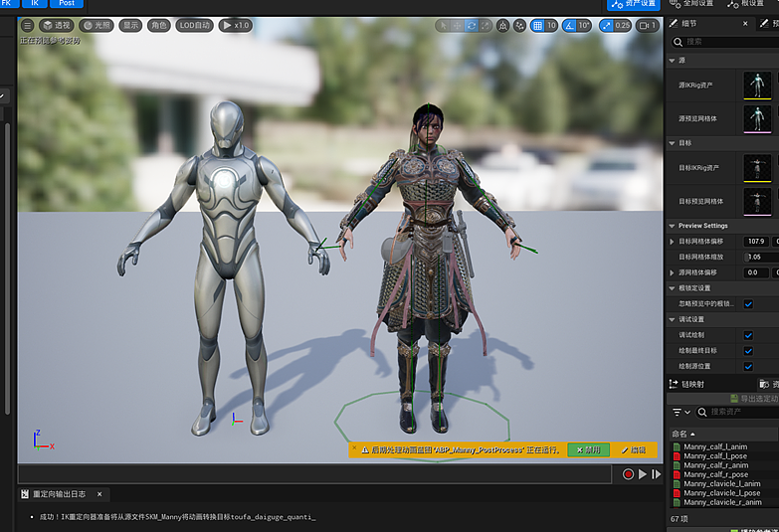
Task: Toggle world/local coordinate space icon
Action: pyautogui.click(x=502, y=25)
